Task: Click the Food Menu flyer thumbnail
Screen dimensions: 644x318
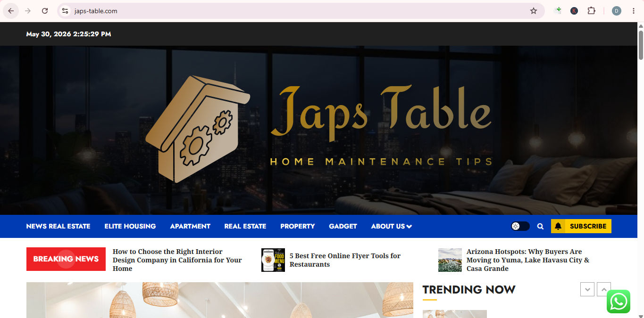Action: click(273, 260)
